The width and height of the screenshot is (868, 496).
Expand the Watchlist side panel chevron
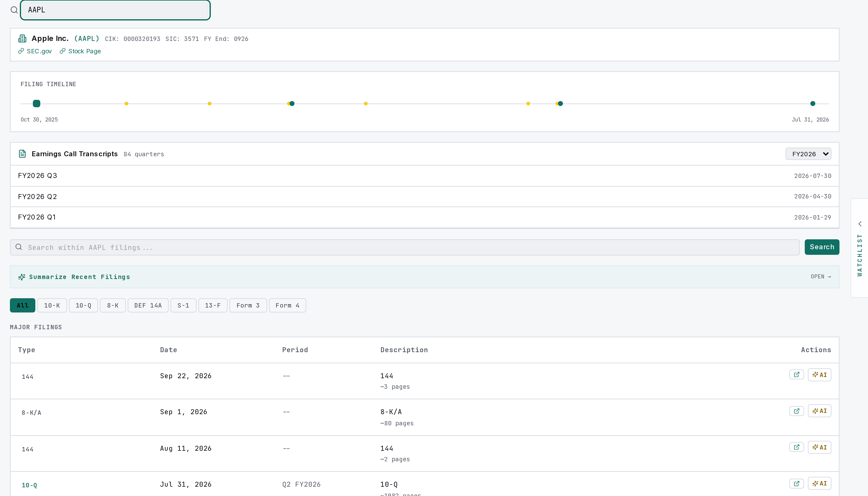860,224
